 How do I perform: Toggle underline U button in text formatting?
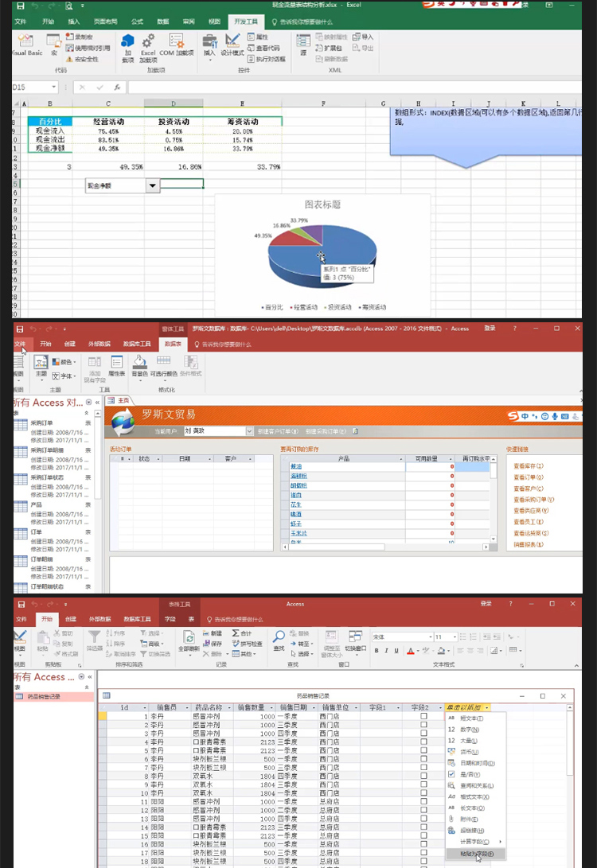(396, 651)
